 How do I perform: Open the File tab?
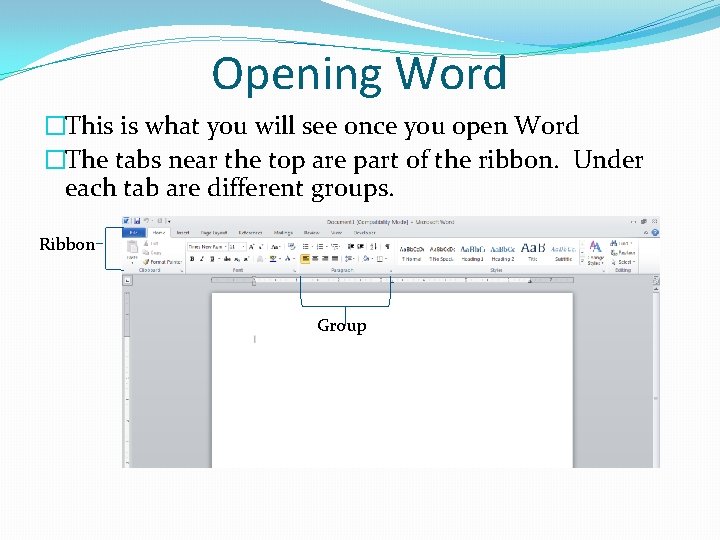pyautogui.click(x=134, y=233)
